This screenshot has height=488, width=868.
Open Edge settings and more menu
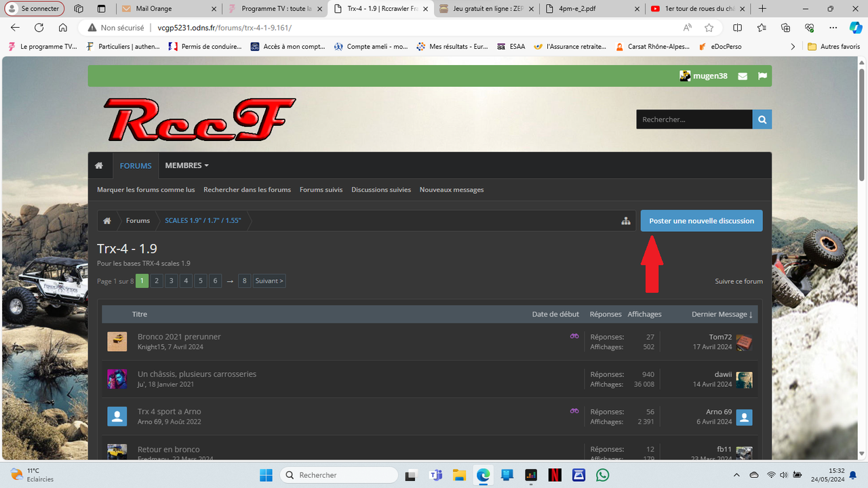click(833, 28)
